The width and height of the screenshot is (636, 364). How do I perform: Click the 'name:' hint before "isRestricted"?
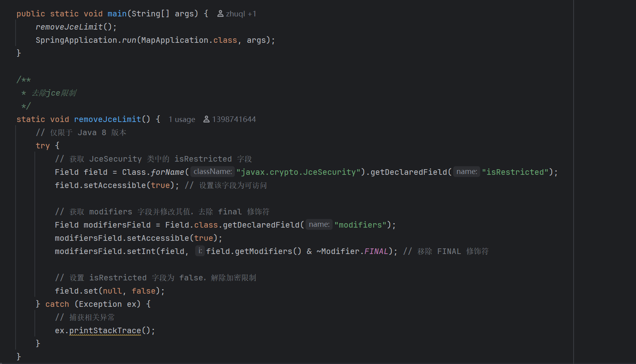coord(466,172)
